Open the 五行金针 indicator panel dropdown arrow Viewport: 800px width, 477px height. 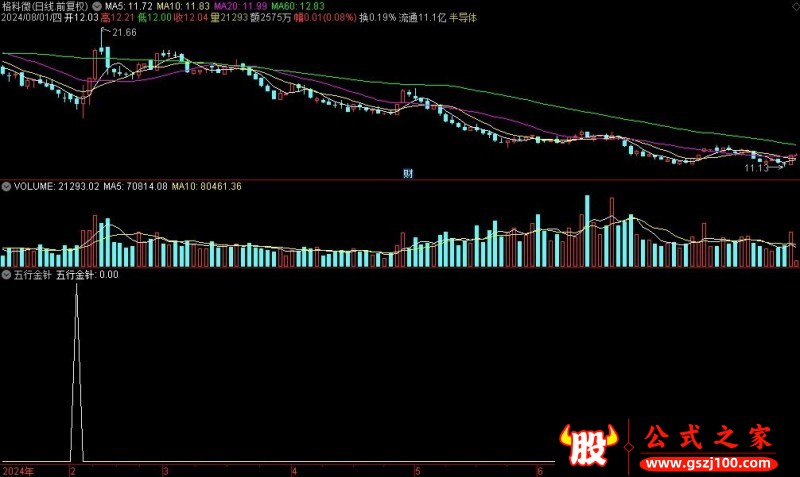click(6, 275)
